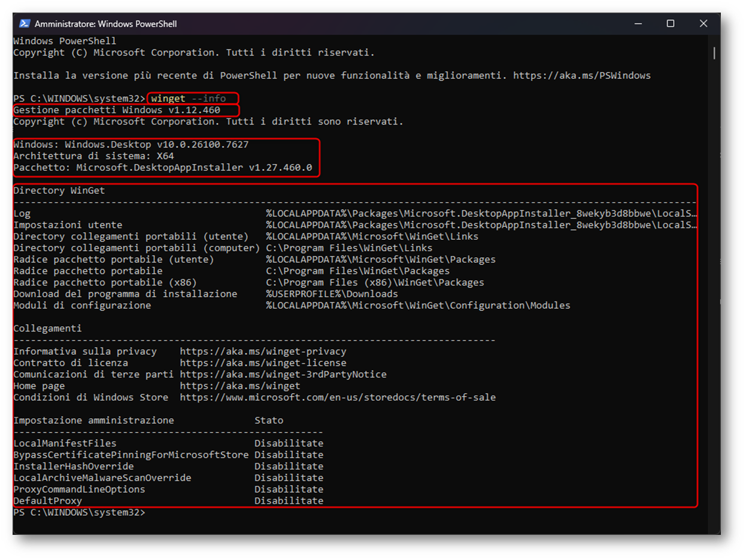Select the "Amministratore: Windows PowerShell" title text

[x=106, y=24]
